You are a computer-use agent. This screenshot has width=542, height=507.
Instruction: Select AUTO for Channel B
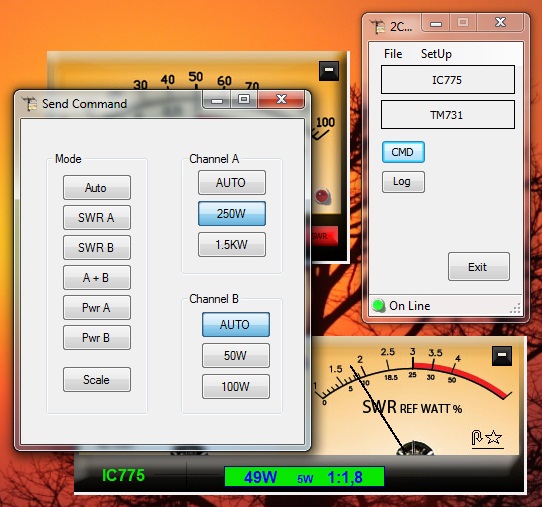[x=236, y=325]
